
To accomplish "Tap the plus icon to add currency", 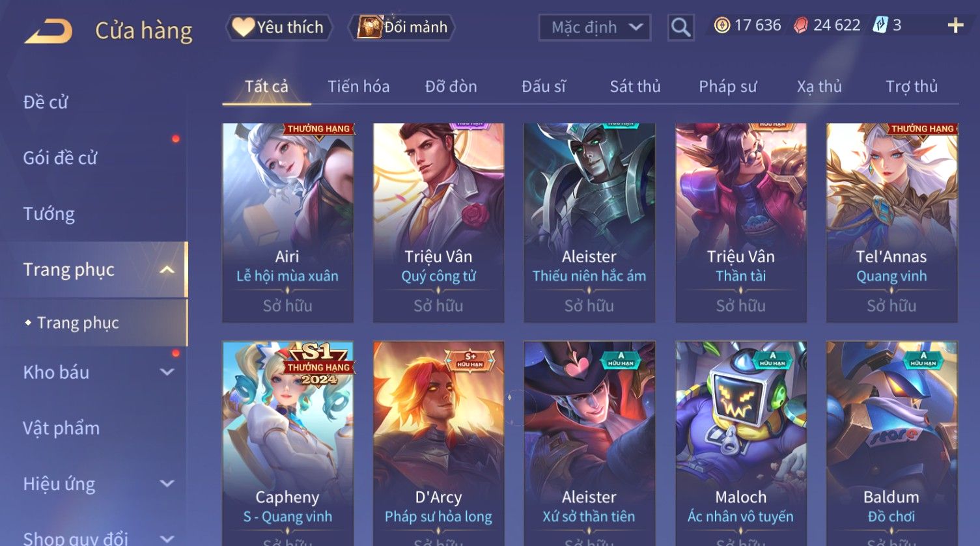I will pyautogui.click(x=955, y=25).
